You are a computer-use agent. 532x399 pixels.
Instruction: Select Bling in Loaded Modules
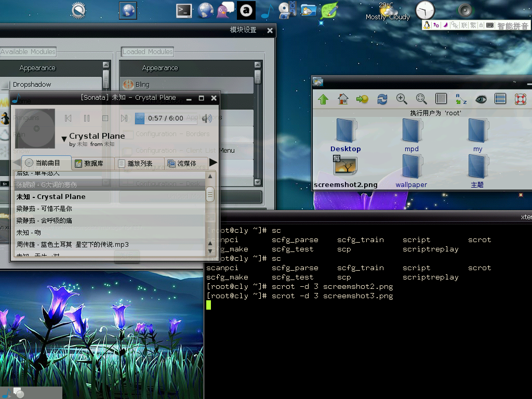(187, 85)
